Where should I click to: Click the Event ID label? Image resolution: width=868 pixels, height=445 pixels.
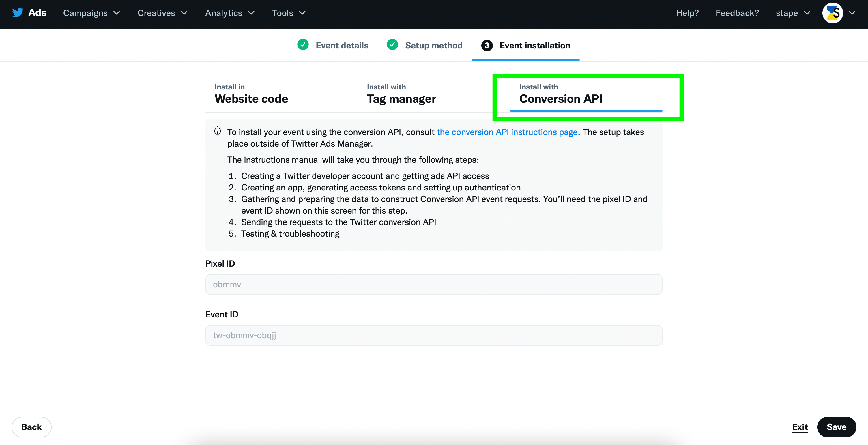[222, 314]
